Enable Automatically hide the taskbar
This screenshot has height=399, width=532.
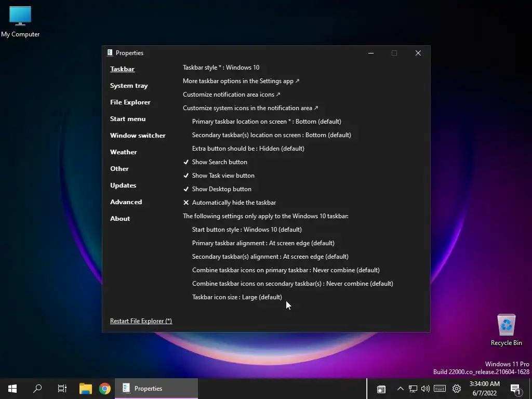point(229,203)
